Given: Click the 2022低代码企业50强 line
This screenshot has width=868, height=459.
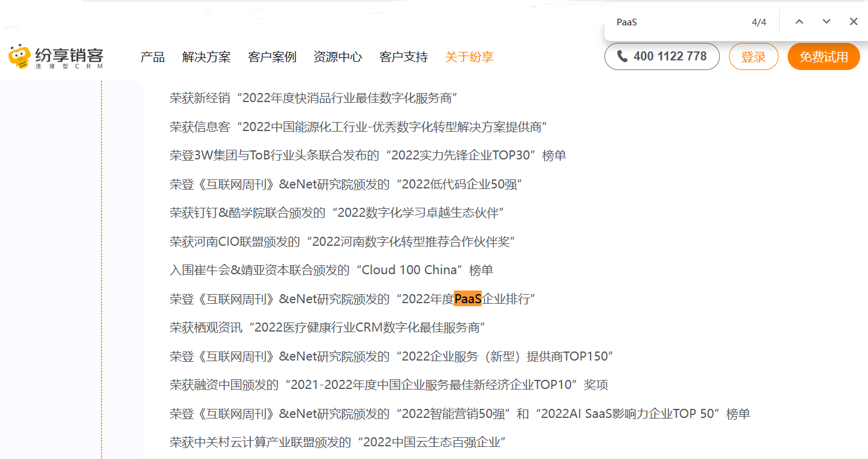Looking at the screenshot, I should coord(346,184).
